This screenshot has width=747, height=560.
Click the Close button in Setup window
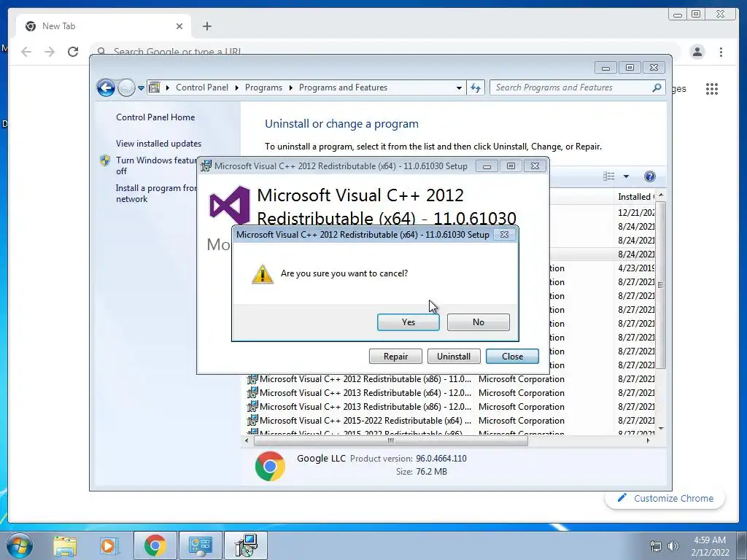click(512, 356)
